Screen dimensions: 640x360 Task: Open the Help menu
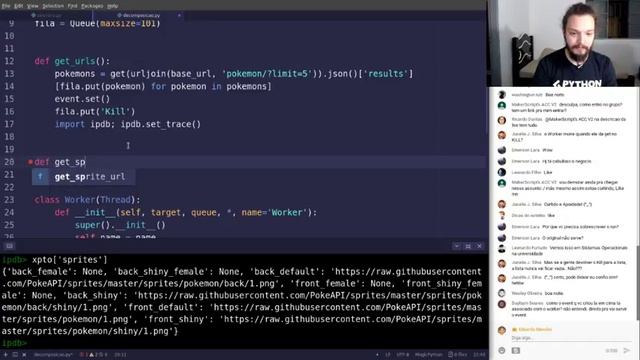[112, 6]
